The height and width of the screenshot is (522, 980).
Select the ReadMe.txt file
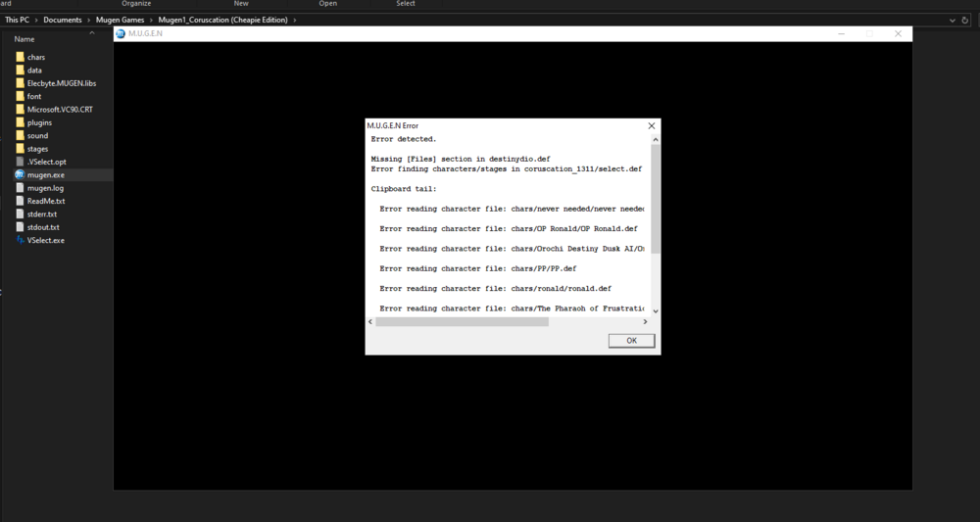[46, 201]
